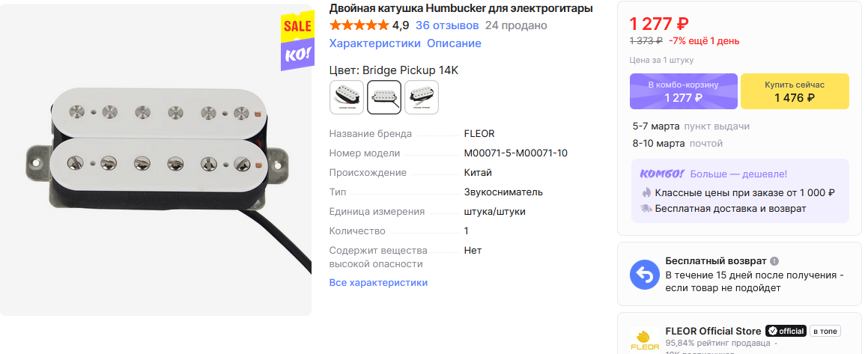Screen dimensions: 868x354
Task: Click the в топе badge
Action: coord(825,332)
